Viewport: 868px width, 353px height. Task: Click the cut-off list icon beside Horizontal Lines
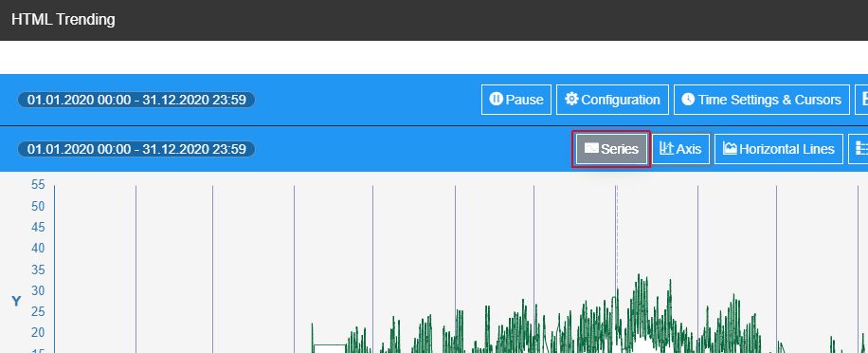point(862,149)
